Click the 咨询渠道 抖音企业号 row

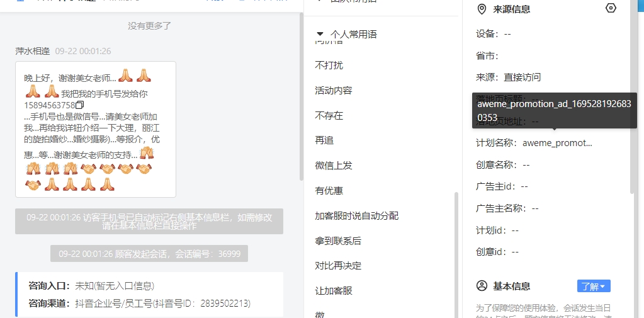pyautogui.click(x=140, y=304)
